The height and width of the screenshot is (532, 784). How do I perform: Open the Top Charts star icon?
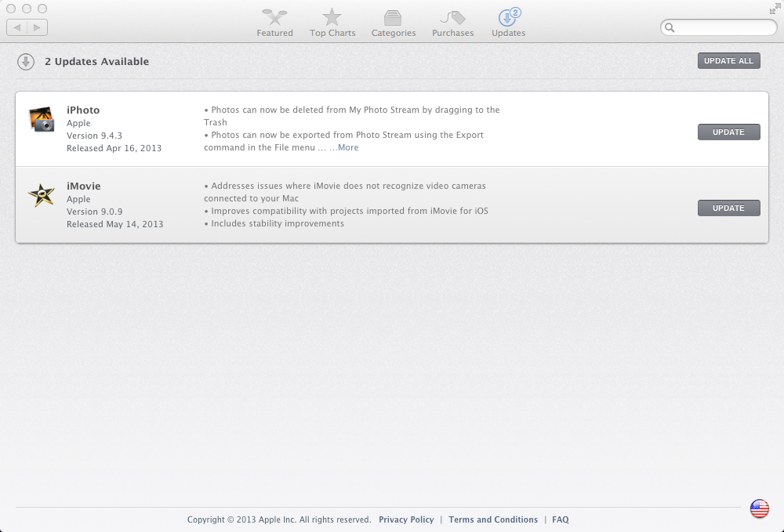pyautogui.click(x=332, y=17)
